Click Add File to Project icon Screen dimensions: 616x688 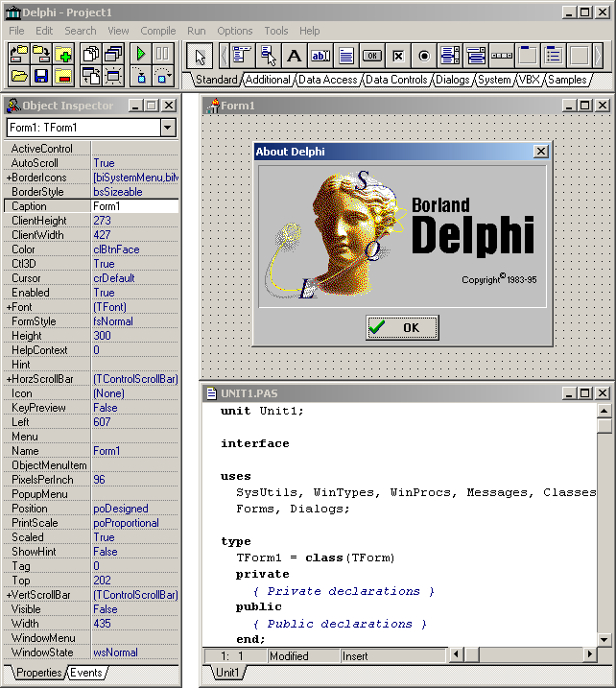pyautogui.click(x=63, y=54)
